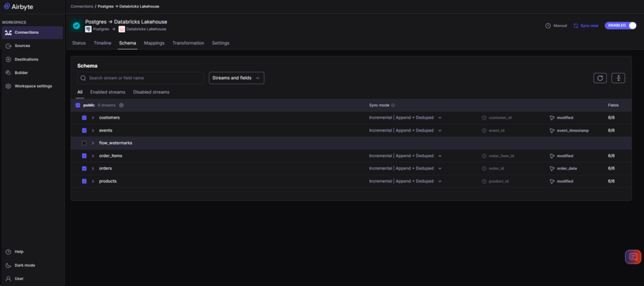
Task: Click the customer_id primary key icon
Action: click(x=484, y=118)
